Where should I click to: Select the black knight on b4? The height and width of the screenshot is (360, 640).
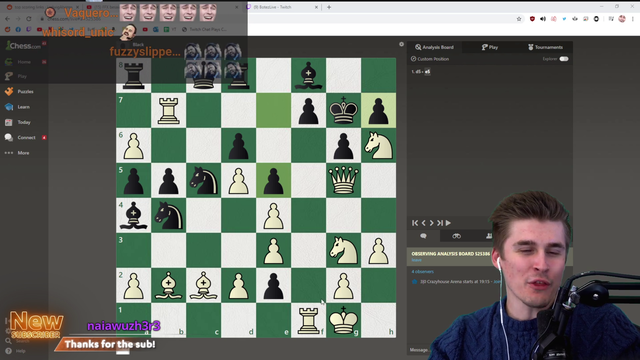pyautogui.click(x=169, y=215)
